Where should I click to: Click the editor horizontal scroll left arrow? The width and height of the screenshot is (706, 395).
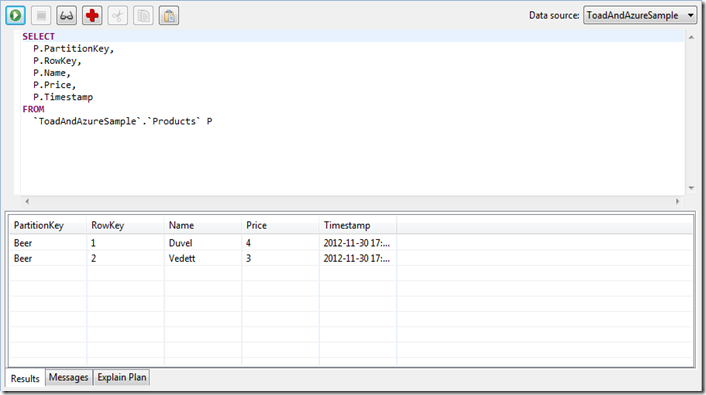pyautogui.click(x=27, y=201)
